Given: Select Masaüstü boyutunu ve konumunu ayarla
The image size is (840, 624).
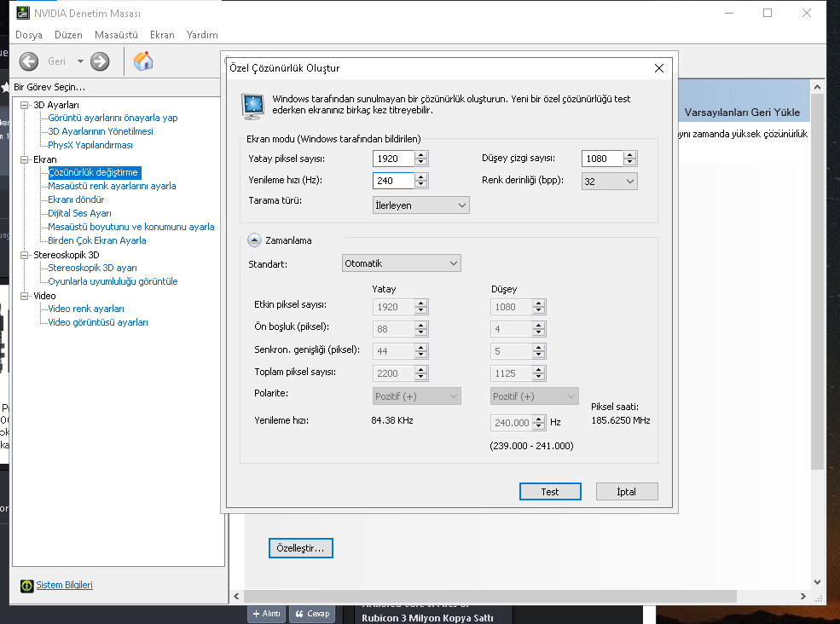Looking at the screenshot, I should 130,227.
